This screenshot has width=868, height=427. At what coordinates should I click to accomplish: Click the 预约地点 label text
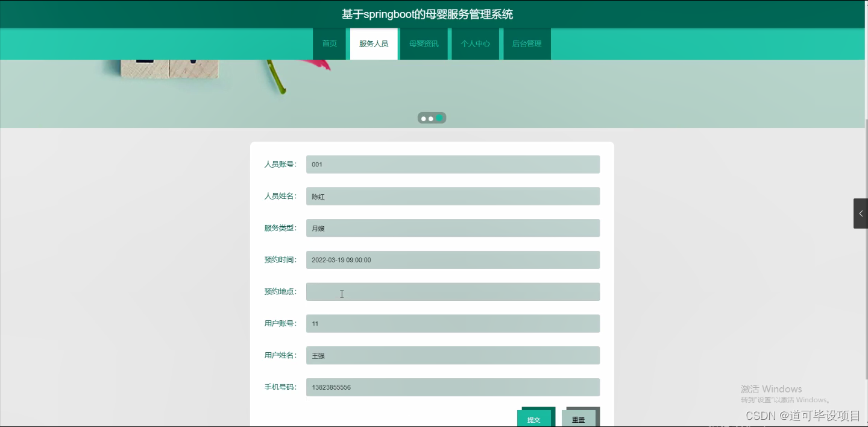280,291
